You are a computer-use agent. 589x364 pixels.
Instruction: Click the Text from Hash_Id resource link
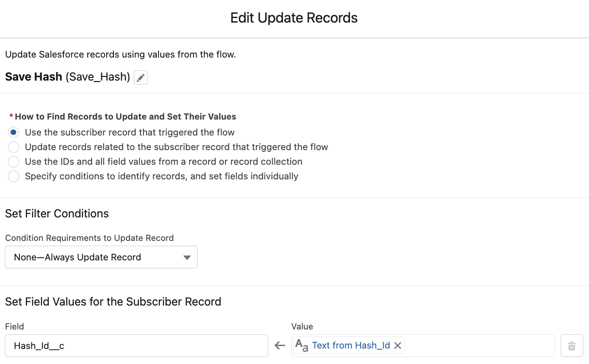(x=350, y=345)
